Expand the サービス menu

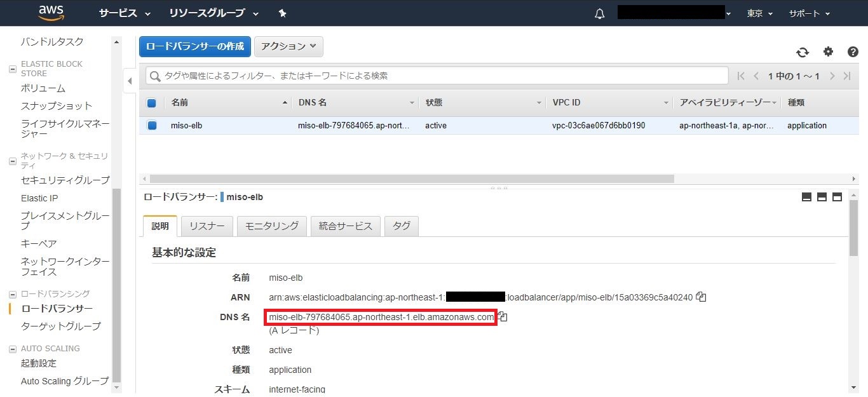pos(125,13)
